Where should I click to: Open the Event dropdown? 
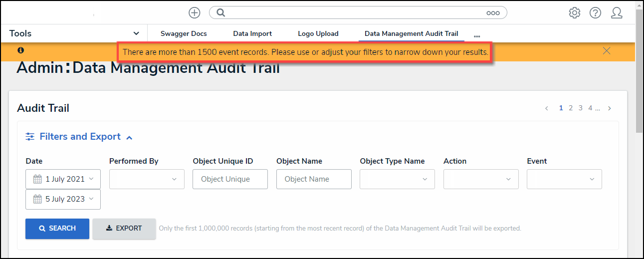point(564,179)
